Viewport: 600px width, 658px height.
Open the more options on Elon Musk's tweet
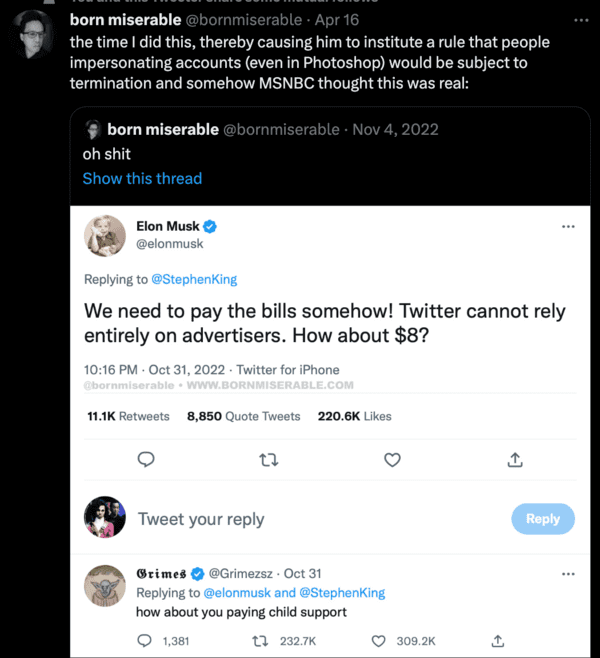tap(568, 227)
